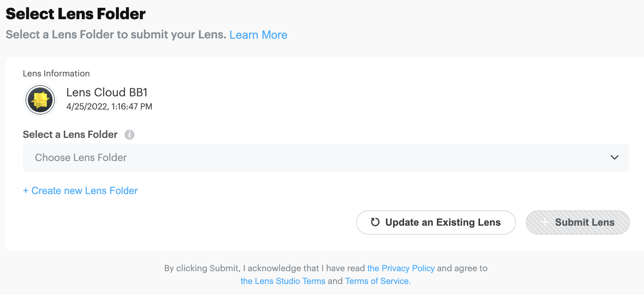The width and height of the screenshot is (644, 295).
Task: Click the Create new Lens Folder link
Action: 84,191
